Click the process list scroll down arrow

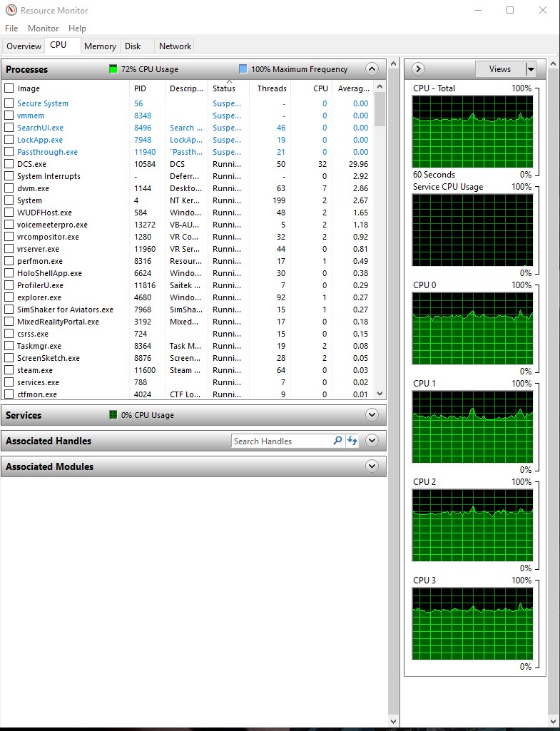point(380,394)
